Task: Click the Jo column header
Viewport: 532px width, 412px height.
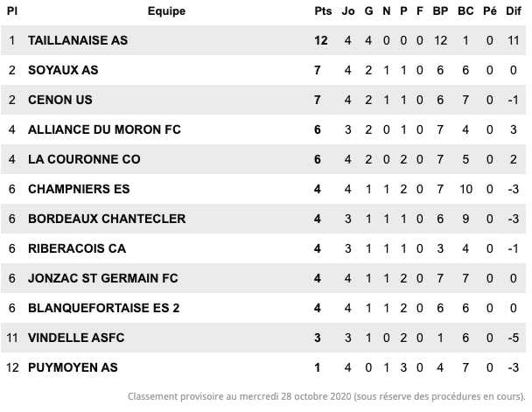Action: click(x=348, y=10)
